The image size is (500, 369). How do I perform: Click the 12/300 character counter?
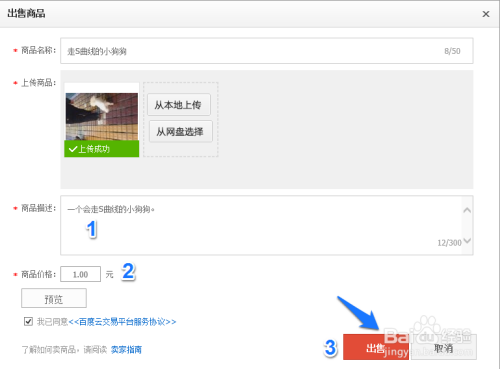click(x=449, y=243)
